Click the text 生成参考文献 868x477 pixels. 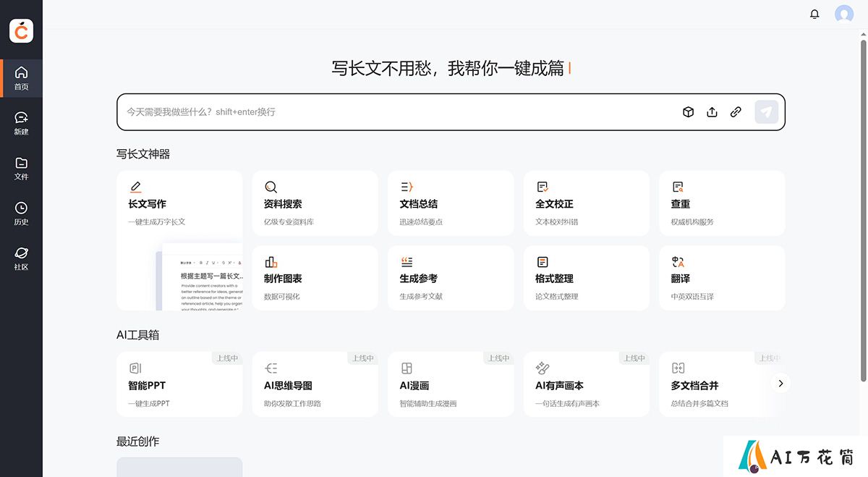tap(421, 296)
